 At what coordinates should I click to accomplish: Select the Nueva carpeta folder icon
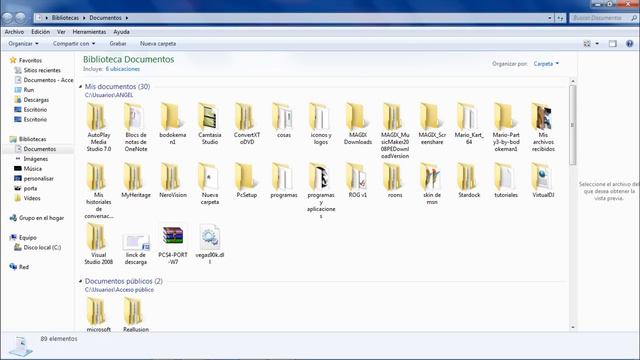pyautogui.click(x=209, y=176)
